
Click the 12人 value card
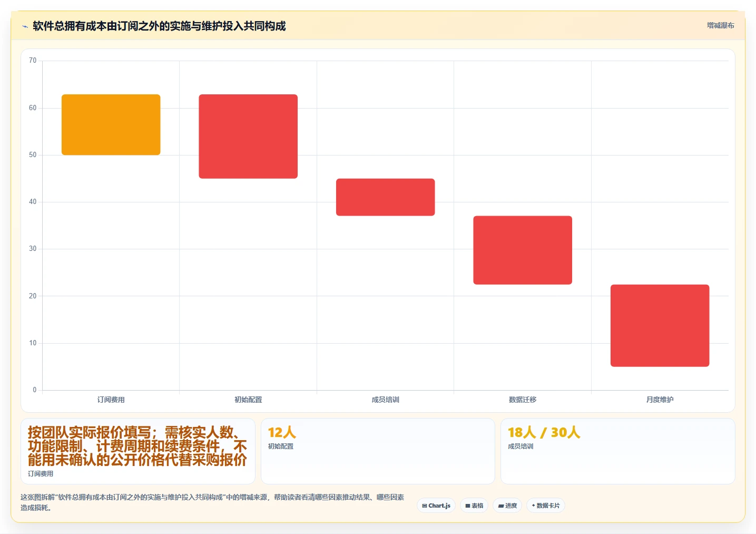[378, 451]
